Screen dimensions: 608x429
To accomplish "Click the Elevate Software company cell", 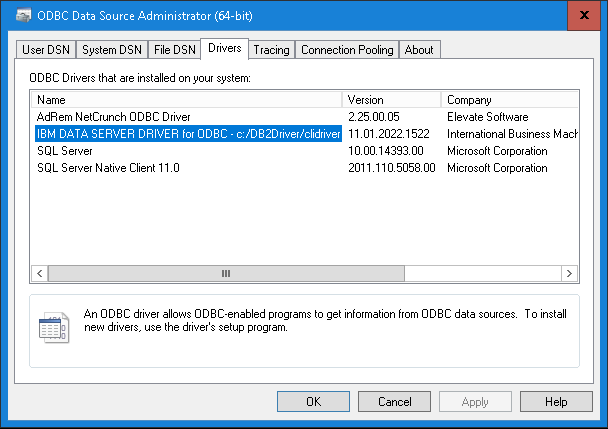I will 487,117.
